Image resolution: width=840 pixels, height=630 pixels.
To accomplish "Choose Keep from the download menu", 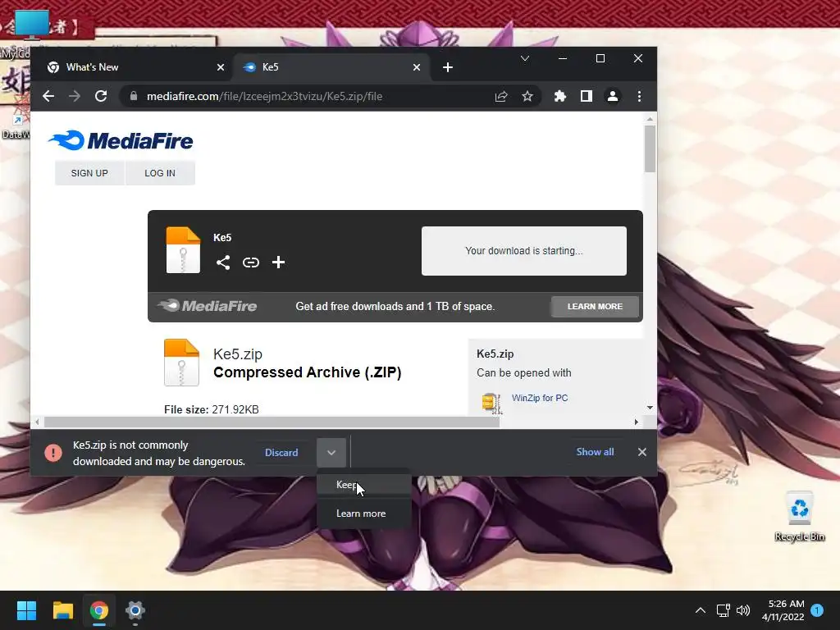I will [364, 485].
